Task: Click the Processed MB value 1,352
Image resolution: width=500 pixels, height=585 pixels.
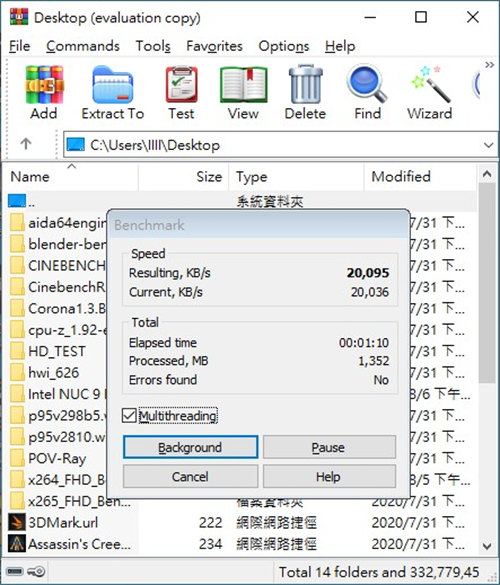Action: click(374, 361)
